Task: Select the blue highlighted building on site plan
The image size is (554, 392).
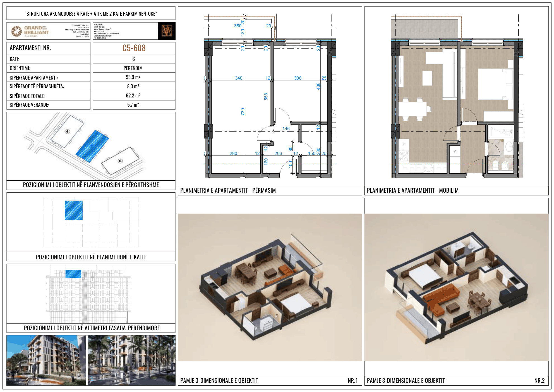Action: [92, 146]
